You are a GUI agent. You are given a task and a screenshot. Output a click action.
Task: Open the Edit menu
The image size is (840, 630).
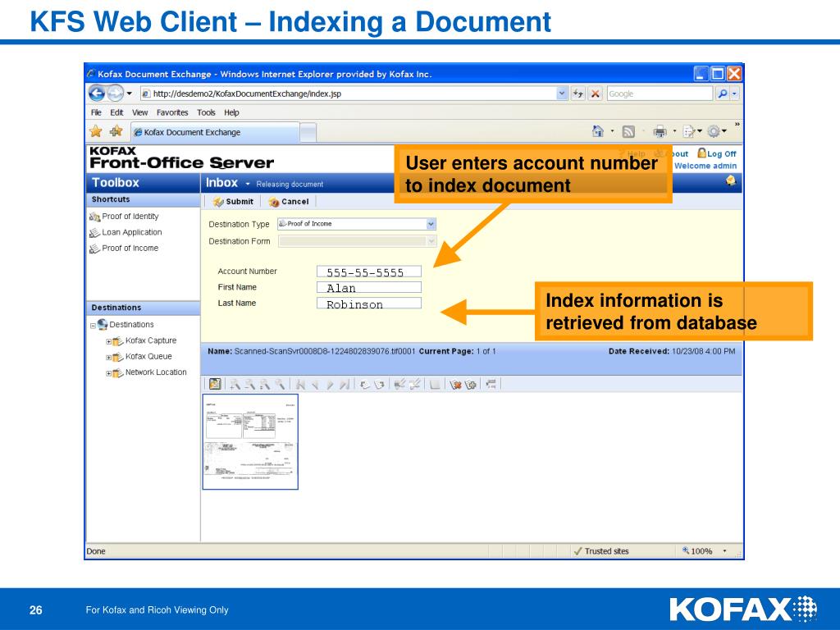[116, 112]
